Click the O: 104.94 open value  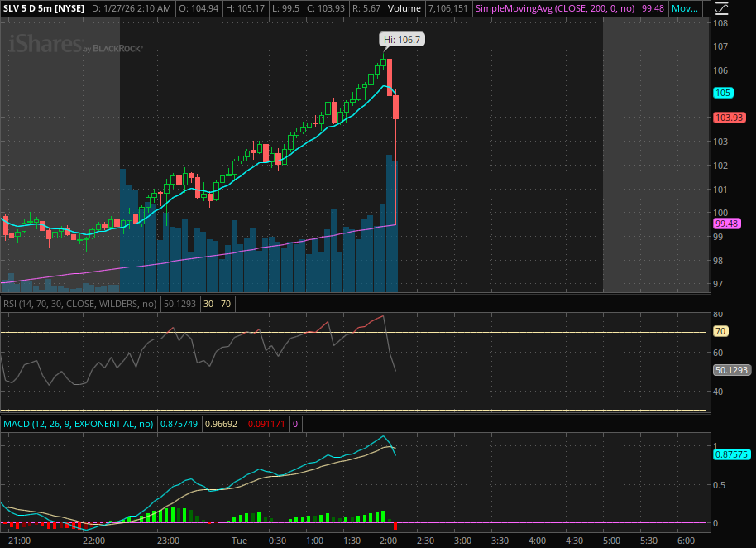pyautogui.click(x=199, y=8)
